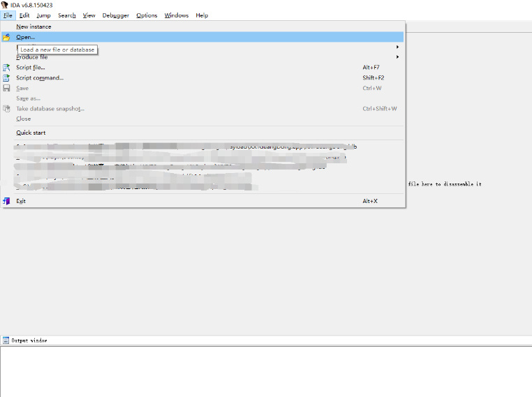Open the Windows menu
532x397 pixels.
click(176, 15)
